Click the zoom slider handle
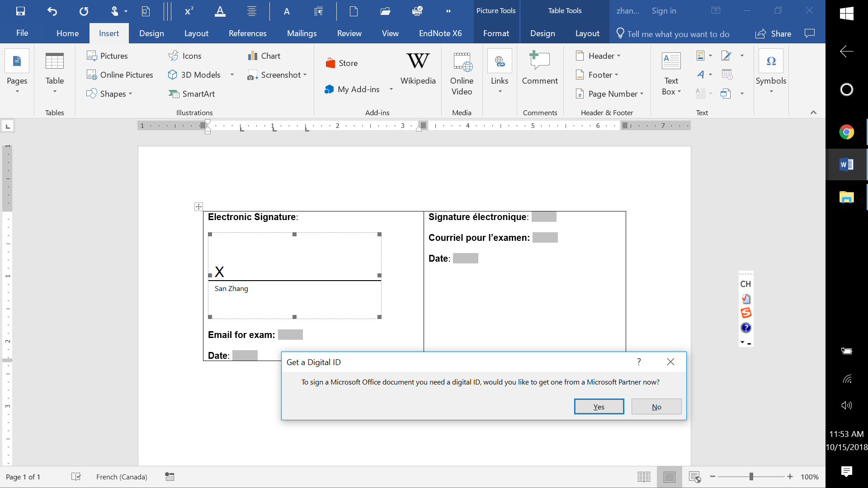 click(751, 477)
